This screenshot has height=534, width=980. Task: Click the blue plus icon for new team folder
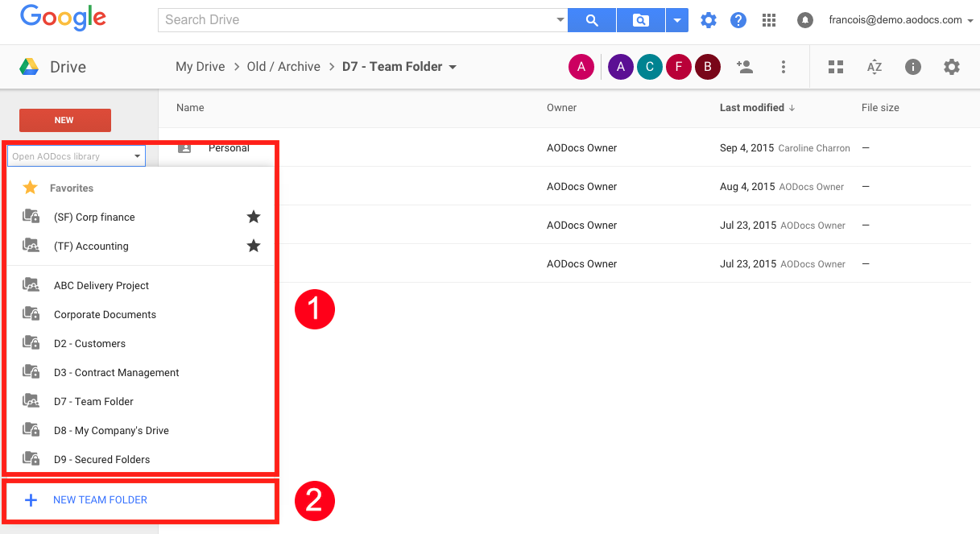pyautogui.click(x=31, y=500)
